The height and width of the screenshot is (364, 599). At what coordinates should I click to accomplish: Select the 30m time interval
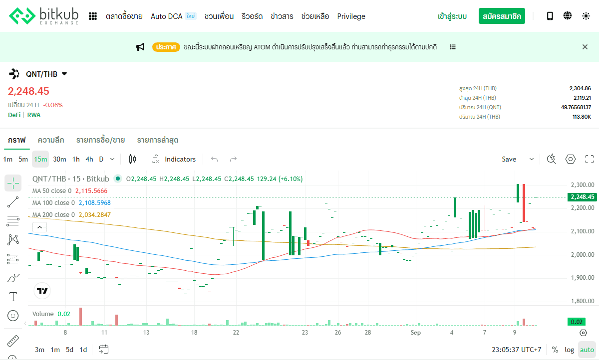[x=59, y=159]
